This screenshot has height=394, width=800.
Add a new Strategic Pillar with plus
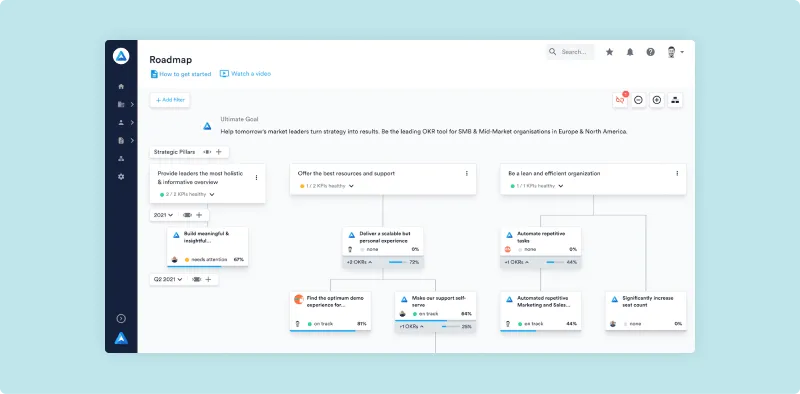point(219,152)
